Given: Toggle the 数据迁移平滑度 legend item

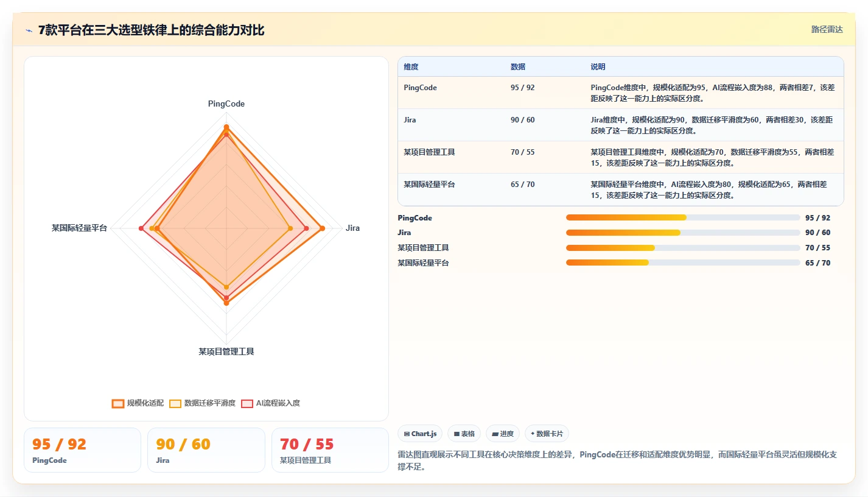Looking at the screenshot, I should [x=202, y=403].
